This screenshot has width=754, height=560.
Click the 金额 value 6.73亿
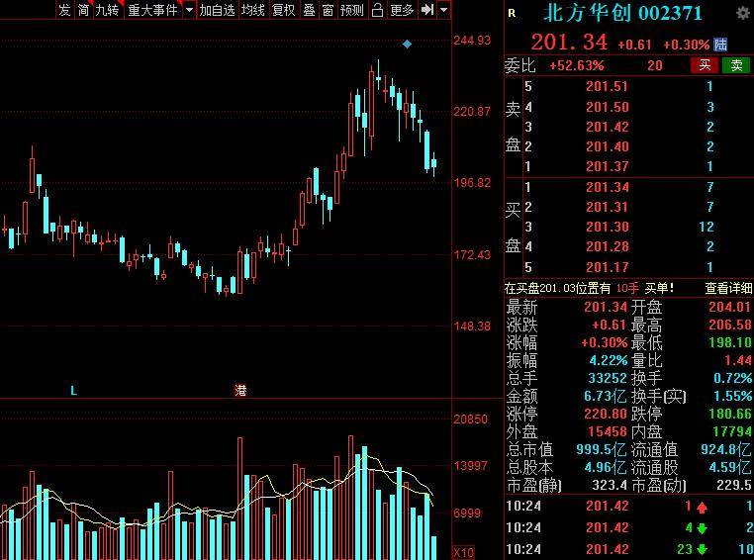coord(605,396)
